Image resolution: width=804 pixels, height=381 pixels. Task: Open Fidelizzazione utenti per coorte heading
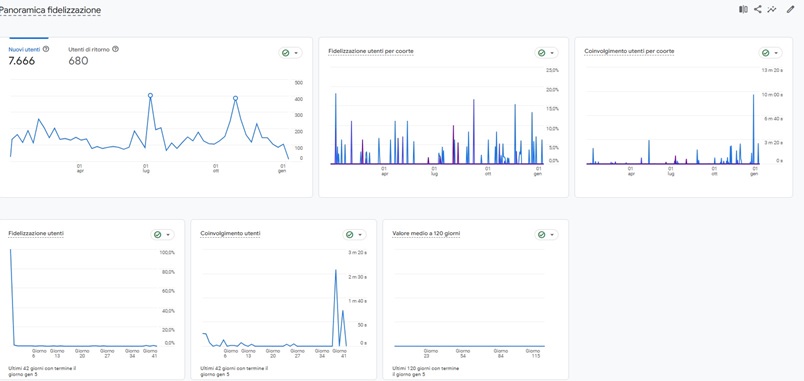click(371, 51)
